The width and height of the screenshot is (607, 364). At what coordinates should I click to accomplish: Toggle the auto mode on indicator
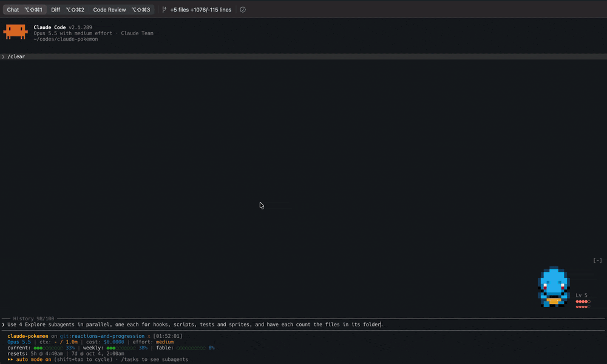coord(29,359)
